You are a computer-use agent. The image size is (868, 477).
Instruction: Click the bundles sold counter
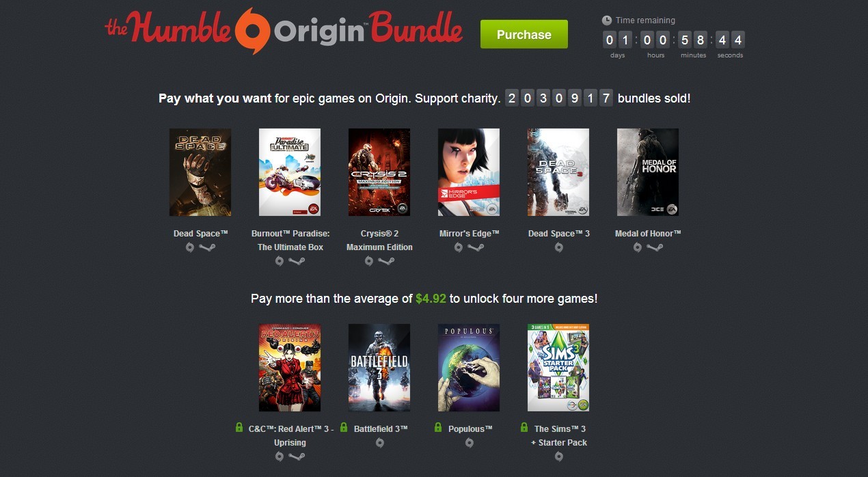(x=558, y=98)
